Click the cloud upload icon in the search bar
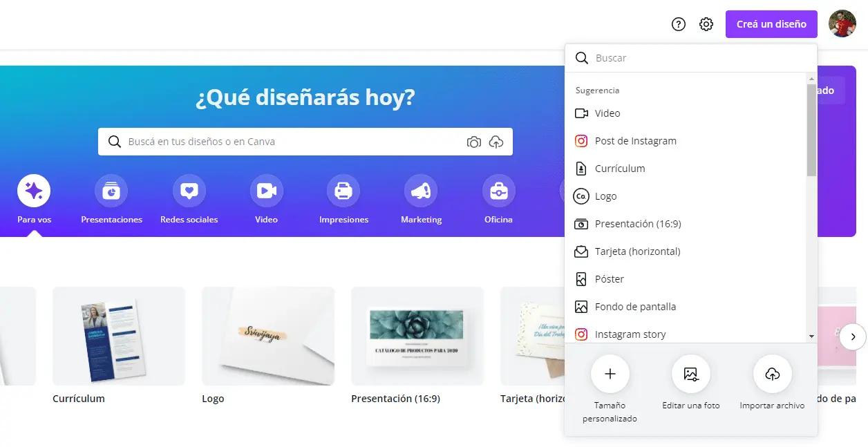The height and width of the screenshot is (447, 868). pyautogui.click(x=496, y=142)
